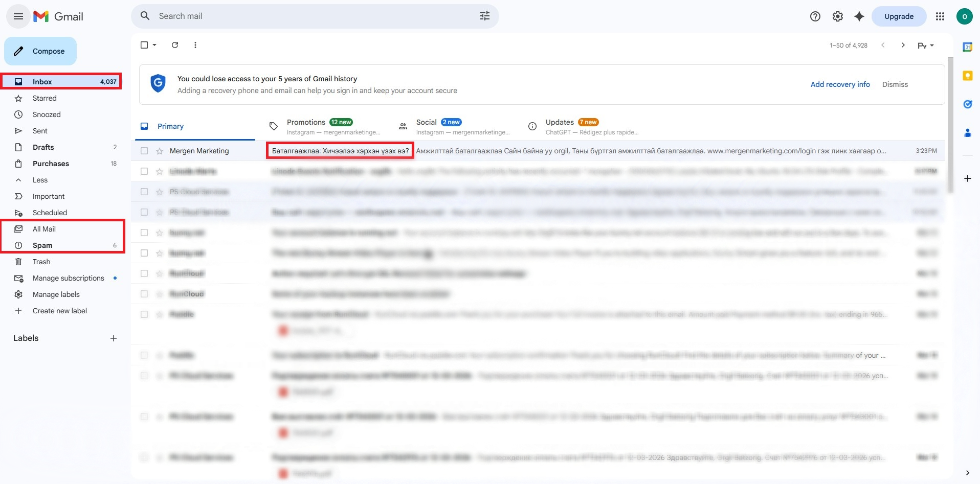This screenshot has width=980, height=484.
Task: Open input tools language dropdown
Action: coord(925,45)
